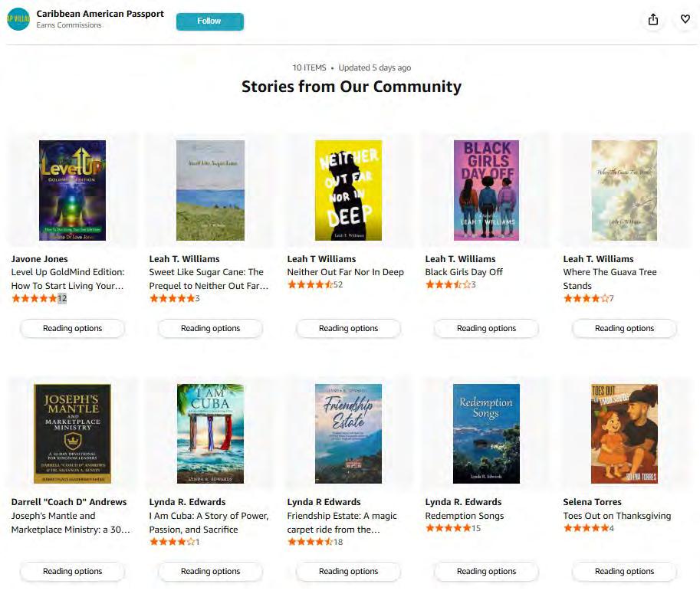Click the heart favorite icon
700x594 pixels.
pyautogui.click(x=685, y=20)
